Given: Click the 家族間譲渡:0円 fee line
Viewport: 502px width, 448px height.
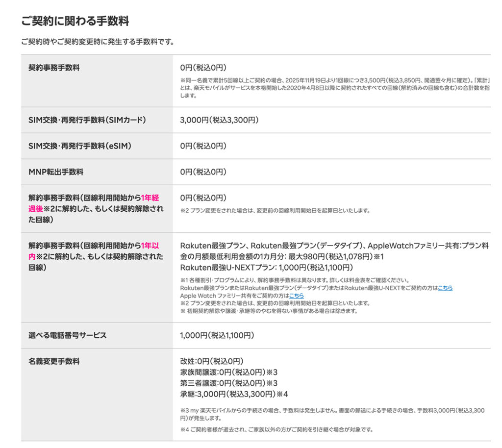Looking at the screenshot, I should coord(228,372).
